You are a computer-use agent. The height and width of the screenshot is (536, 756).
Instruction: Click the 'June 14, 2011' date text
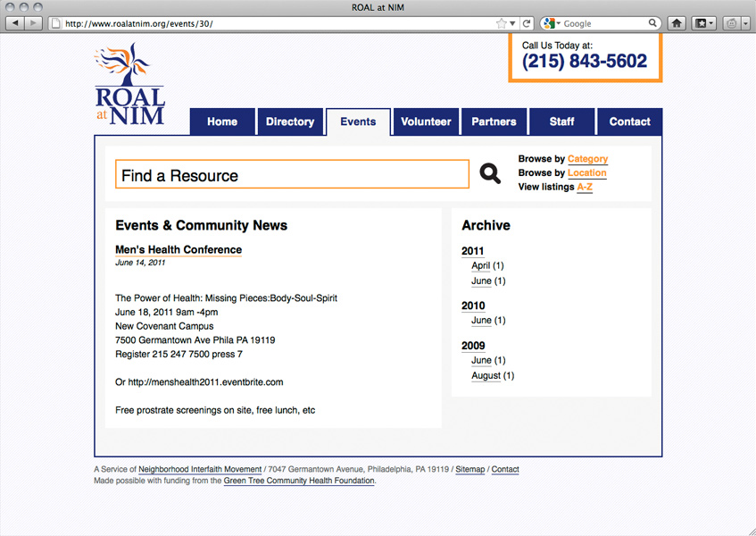point(140,263)
